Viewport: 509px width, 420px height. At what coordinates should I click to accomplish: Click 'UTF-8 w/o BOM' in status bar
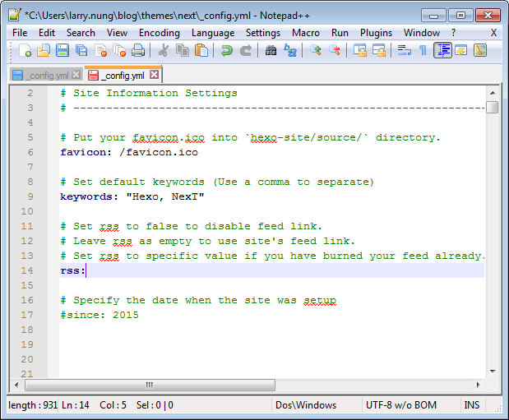tap(401, 405)
